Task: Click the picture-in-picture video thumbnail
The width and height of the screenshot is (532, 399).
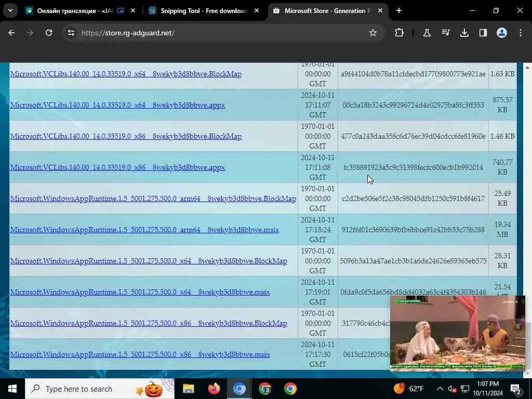Action: click(x=457, y=333)
